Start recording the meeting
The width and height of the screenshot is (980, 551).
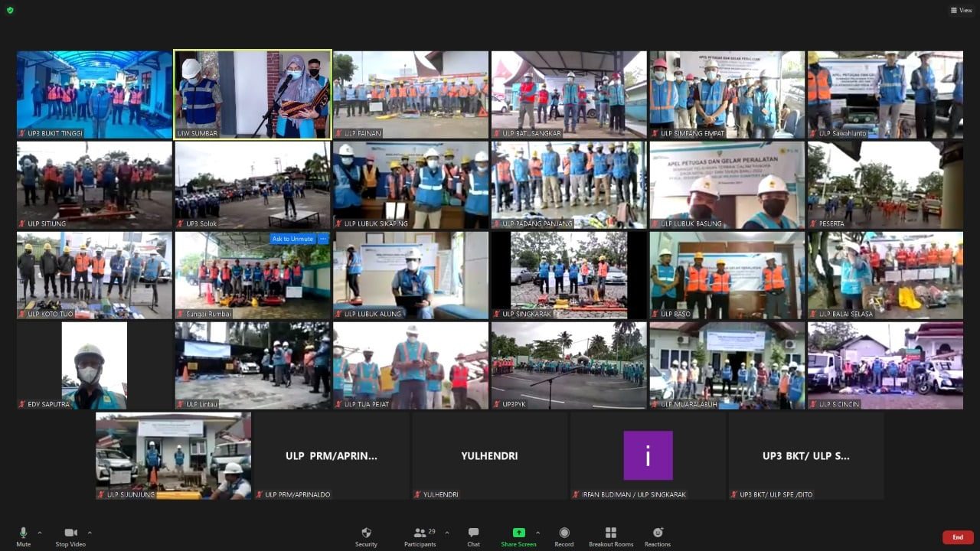pos(564,536)
